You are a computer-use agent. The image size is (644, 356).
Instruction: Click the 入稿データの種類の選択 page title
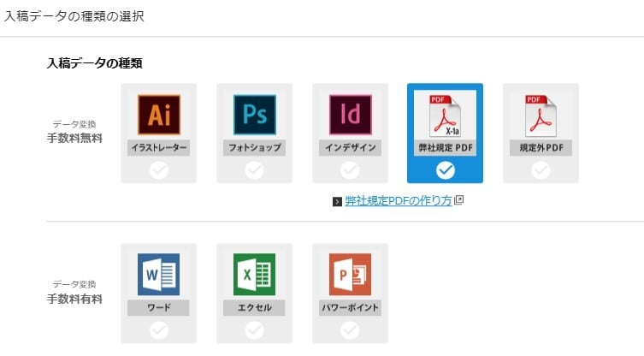[74, 16]
